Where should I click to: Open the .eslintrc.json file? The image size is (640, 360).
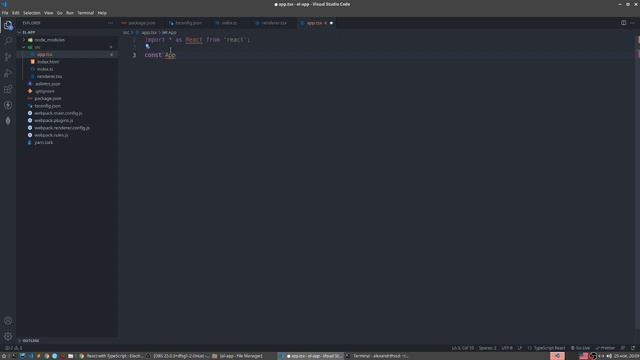pos(67,84)
